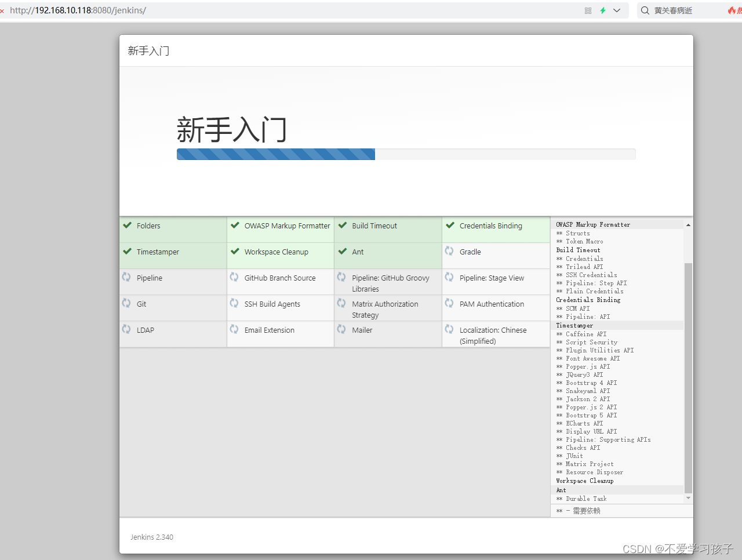The width and height of the screenshot is (742, 560).
Task: Click the pending icon next to Git
Action: click(x=126, y=303)
